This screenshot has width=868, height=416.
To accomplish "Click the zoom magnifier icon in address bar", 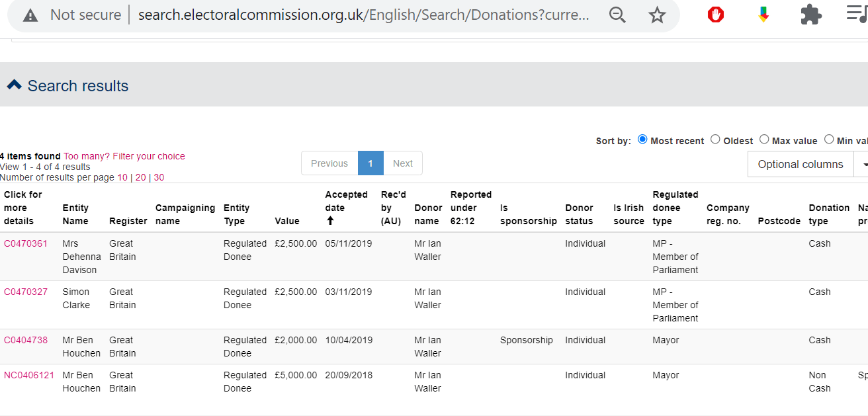I will tap(617, 15).
